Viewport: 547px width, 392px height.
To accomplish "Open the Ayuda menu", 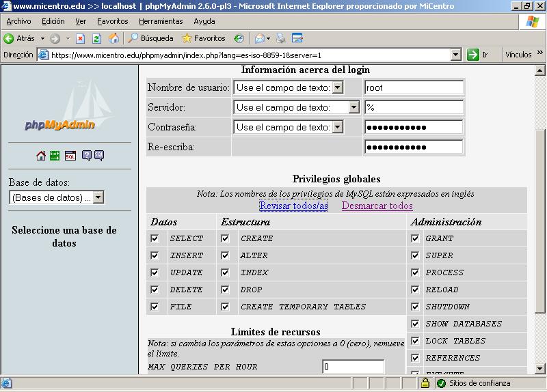I will 204,21.
